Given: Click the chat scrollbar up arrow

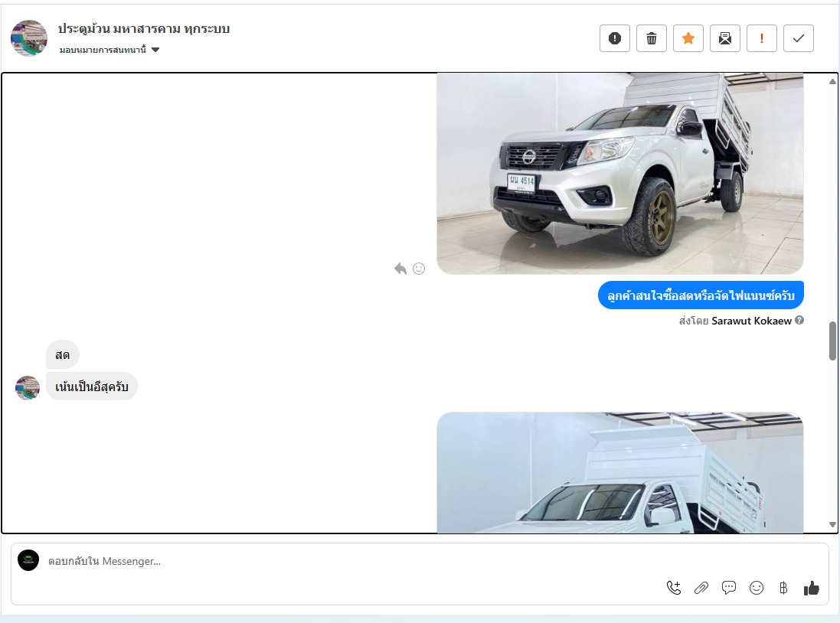Looking at the screenshot, I should 832,81.
